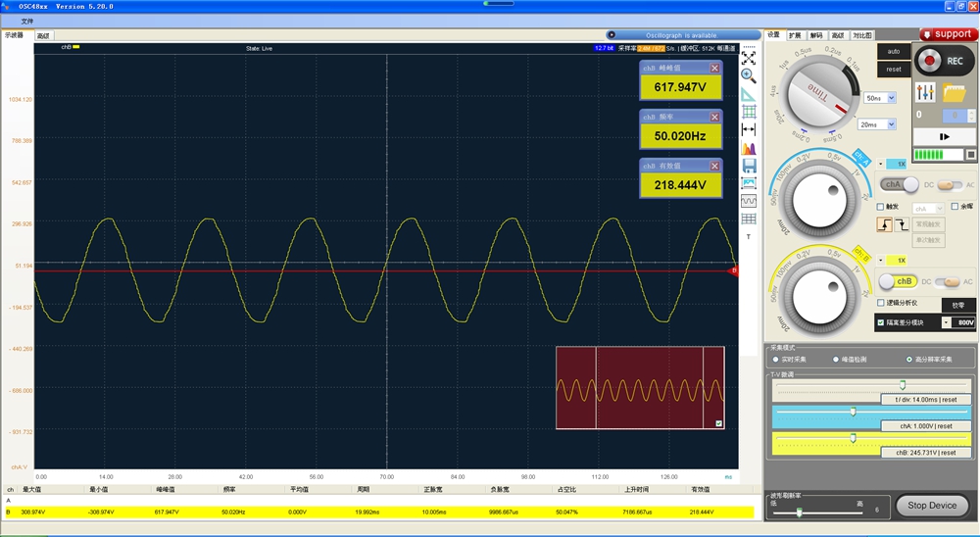Screen dimensions: 980x537
Task: Open the mixer sliders settings icon
Action: pyautogui.click(x=925, y=92)
